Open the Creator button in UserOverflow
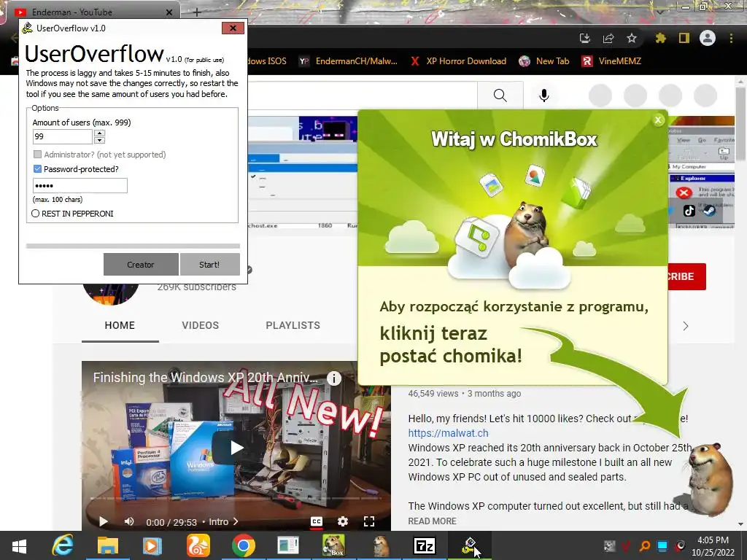The width and height of the screenshot is (747, 560). tap(141, 264)
